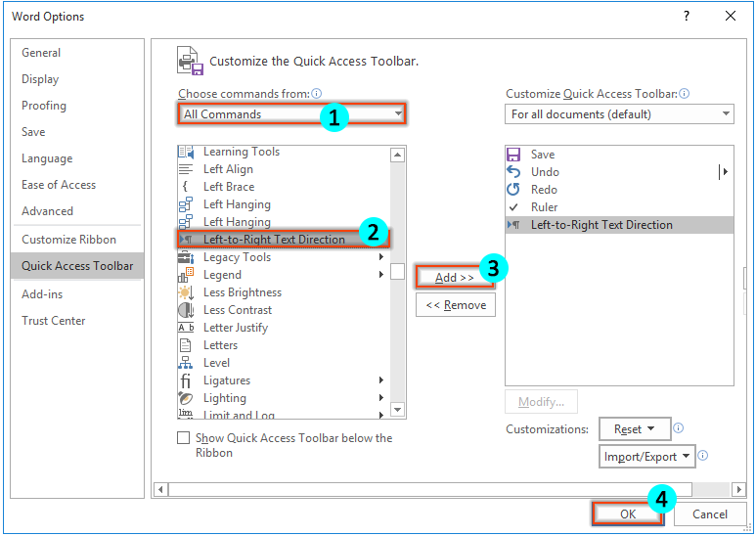This screenshot has width=756, height=536.
Task: Click the Learning Tools command icon
Action: [186, 152]
